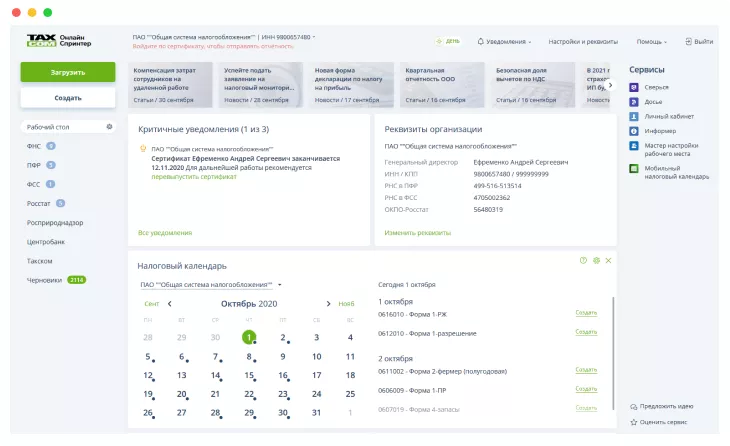This screenshot has width=730, height=446.
Task: Click the yellow macOS minimize button
Action: point(32,13)
